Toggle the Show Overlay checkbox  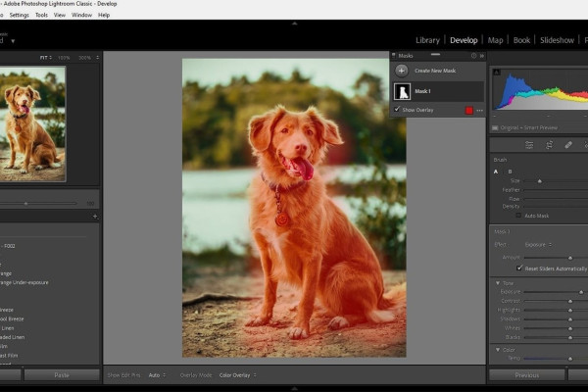point(397,109)
